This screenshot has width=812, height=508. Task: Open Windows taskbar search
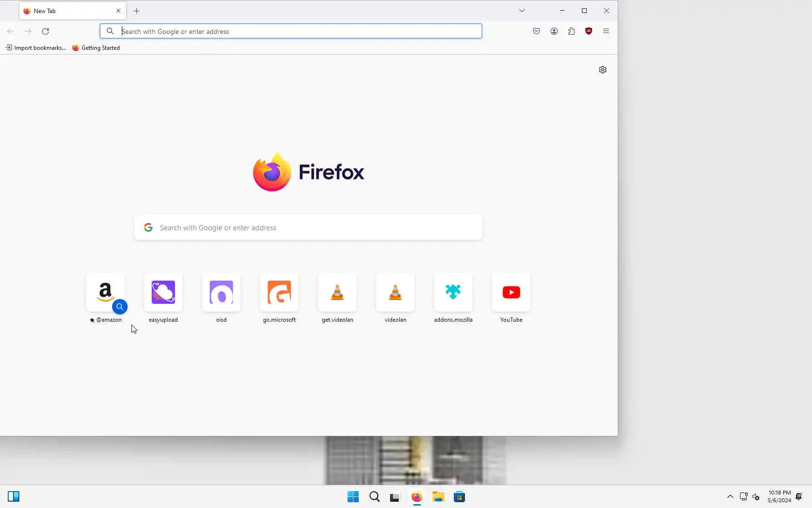coord(375,497)
